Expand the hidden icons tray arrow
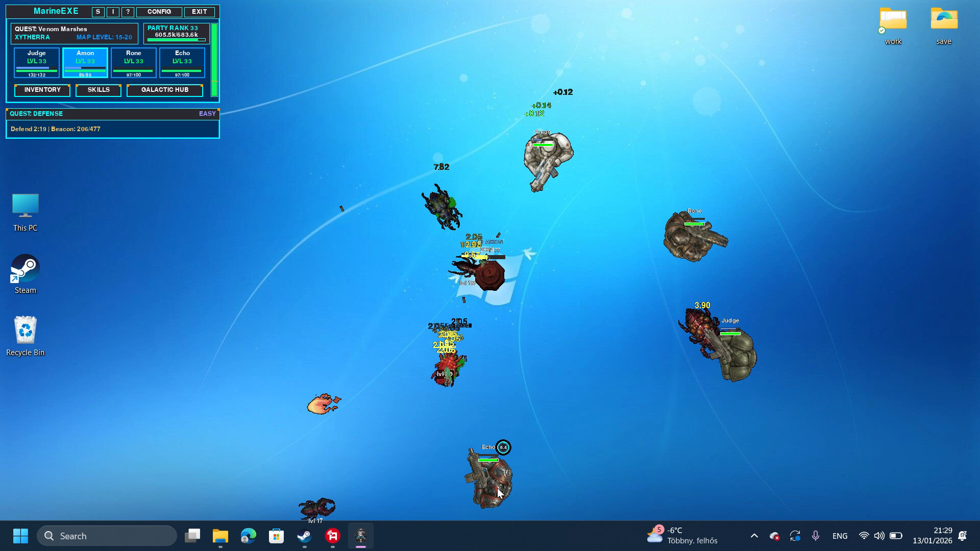This screenshot has width=980, height=551. click(754, 536)
